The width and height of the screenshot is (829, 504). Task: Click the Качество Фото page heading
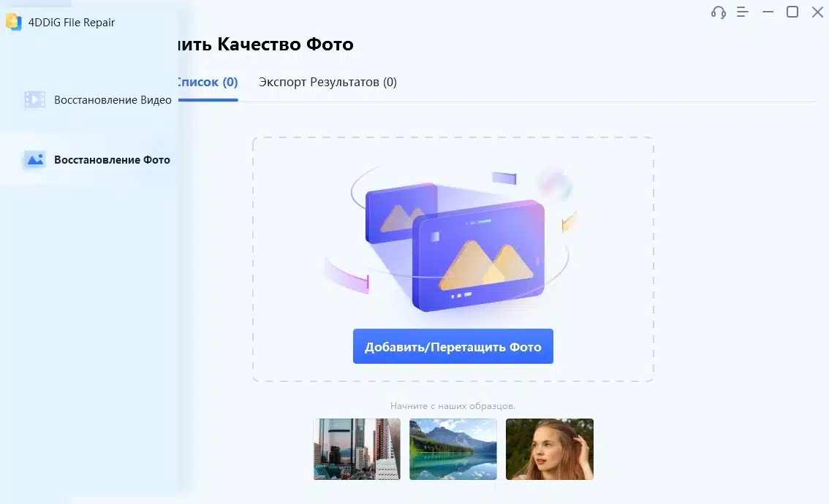coord(263,45)
